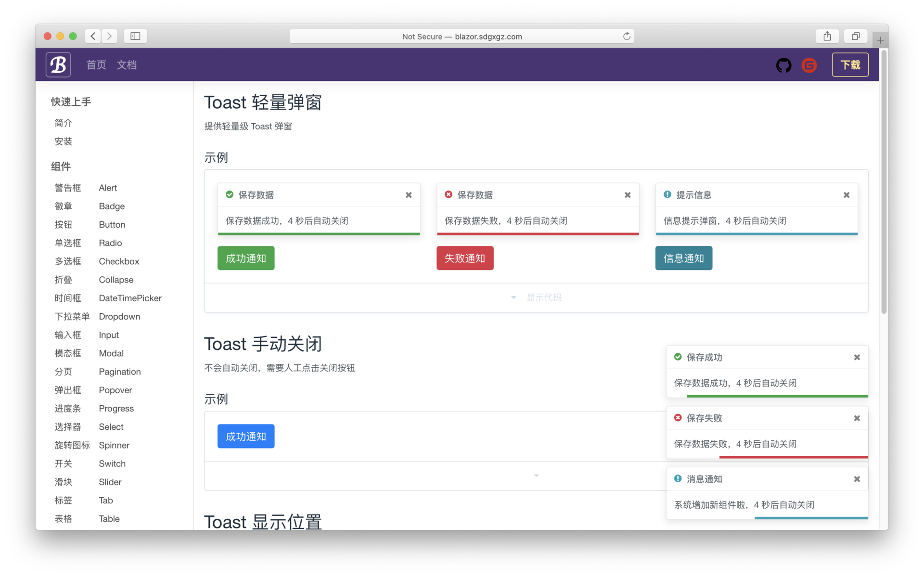Viewport: 924px width, 577px height.
Task: Click the Gitee icon in the navbar
Action: point(809,64)
